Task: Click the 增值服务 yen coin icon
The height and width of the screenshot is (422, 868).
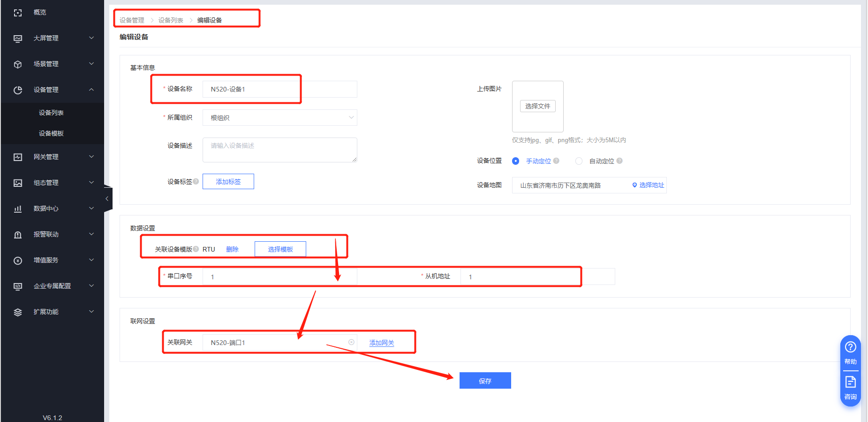Action: click(18, 261)
